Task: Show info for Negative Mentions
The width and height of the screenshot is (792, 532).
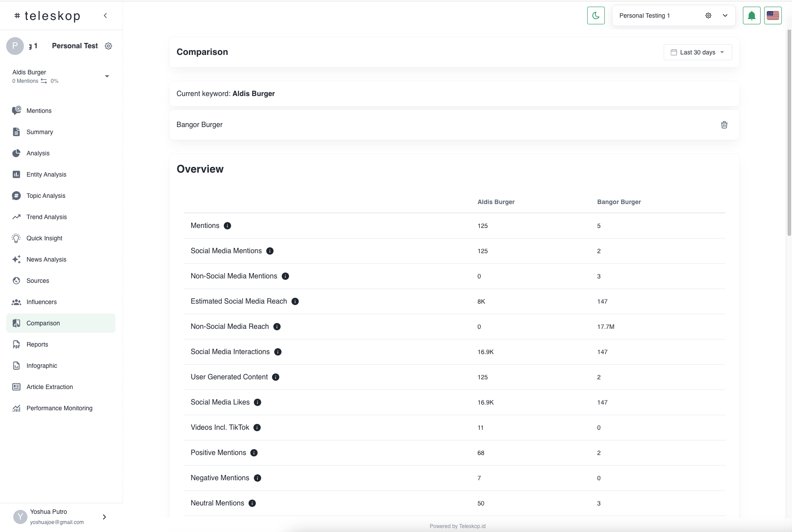Action: point(258,478)
